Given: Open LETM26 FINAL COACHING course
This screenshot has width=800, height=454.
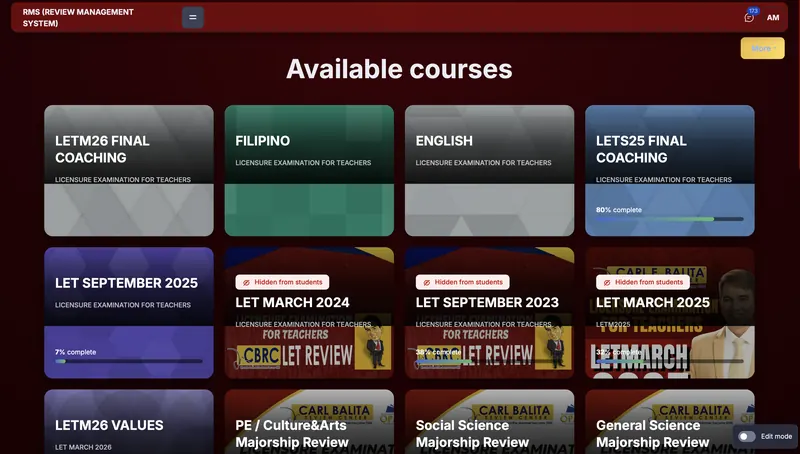Looking at the screenshot, I should point(102,149).
